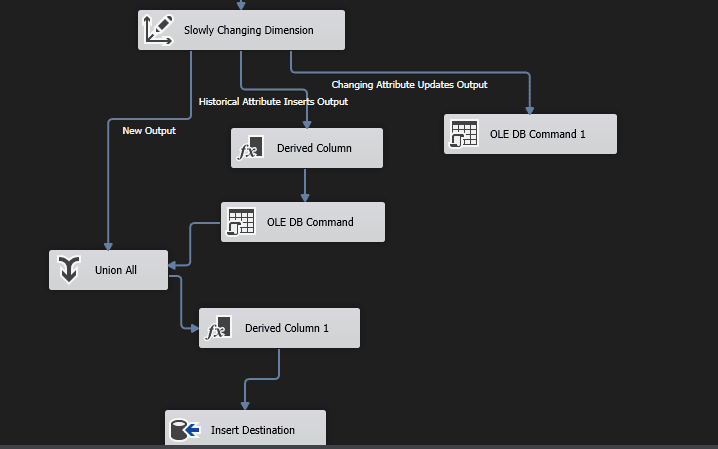Image resolution: width=718 pixels, height=449 pixels.
Task: Click arrowhead entering OLE DB Command 1
Action: [x=530, y=110]
